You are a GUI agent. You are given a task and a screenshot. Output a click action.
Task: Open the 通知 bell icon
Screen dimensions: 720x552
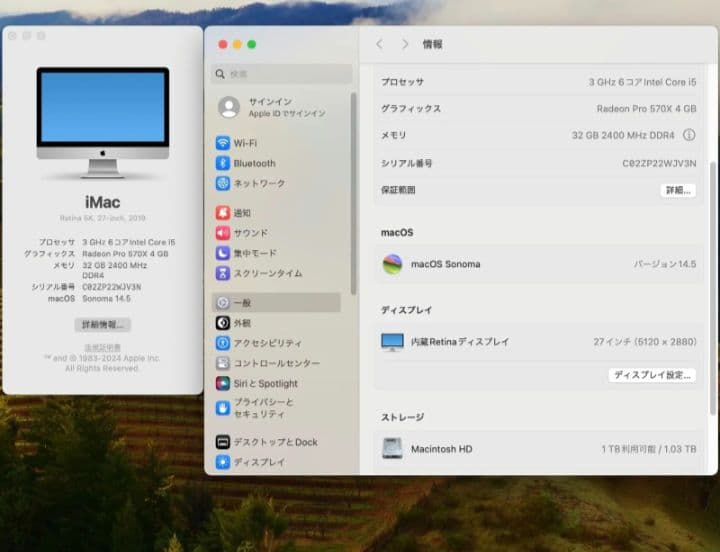pos(223,213)
